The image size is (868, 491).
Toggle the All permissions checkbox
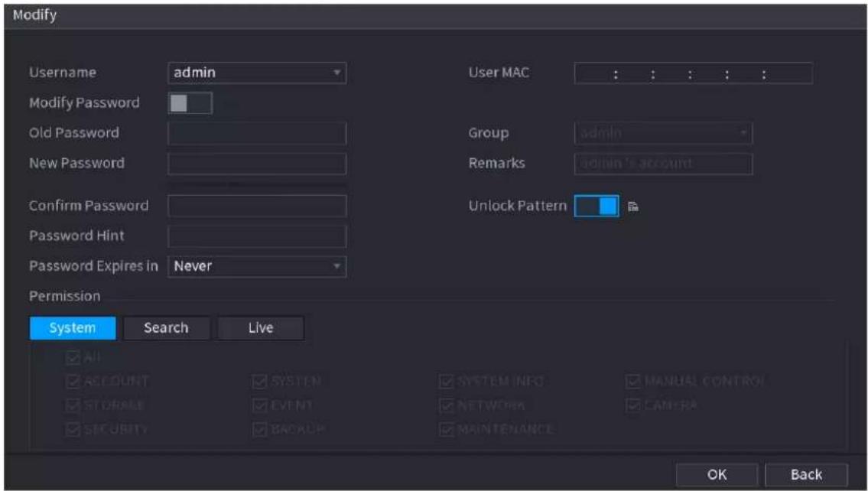[73, 358]
